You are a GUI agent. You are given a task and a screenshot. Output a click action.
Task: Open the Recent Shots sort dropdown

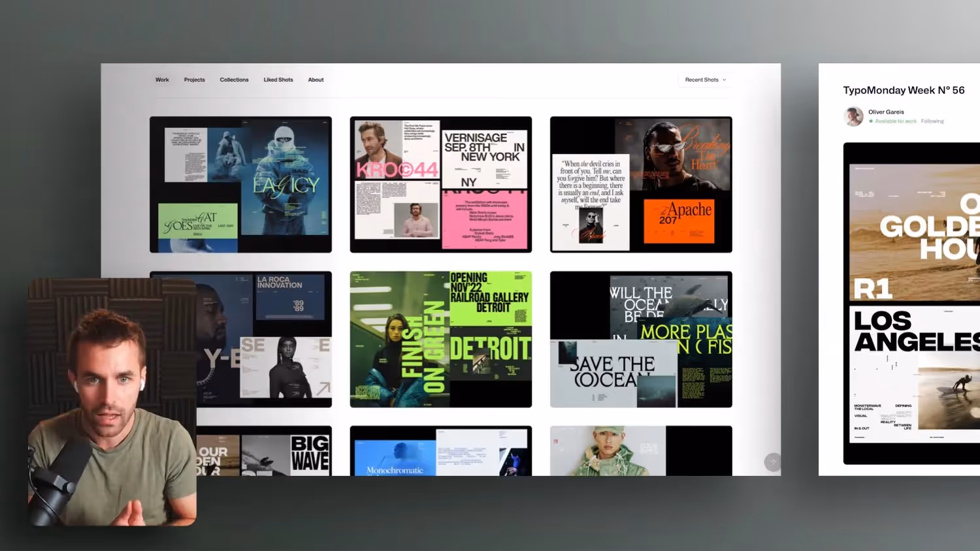(705, 80)
